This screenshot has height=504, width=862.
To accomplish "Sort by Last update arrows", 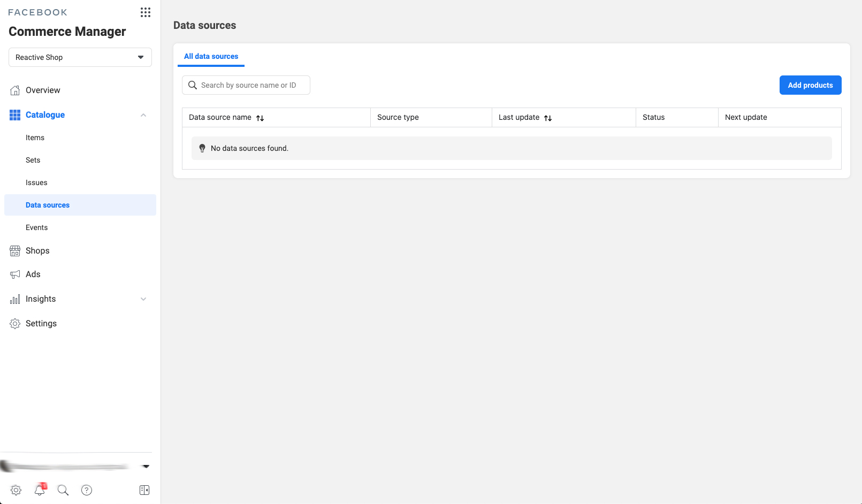I will 548,118.
